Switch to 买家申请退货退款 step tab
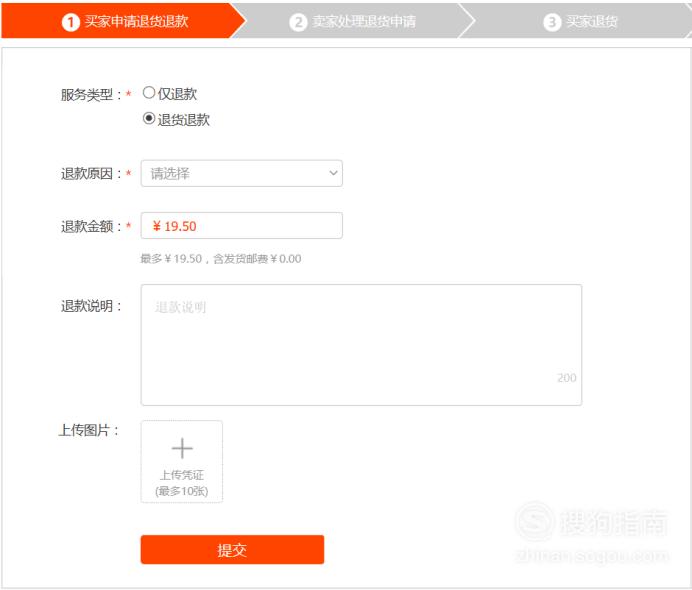Screen dimensions: 692x590 pyautogui.click(x=124, y=21)
